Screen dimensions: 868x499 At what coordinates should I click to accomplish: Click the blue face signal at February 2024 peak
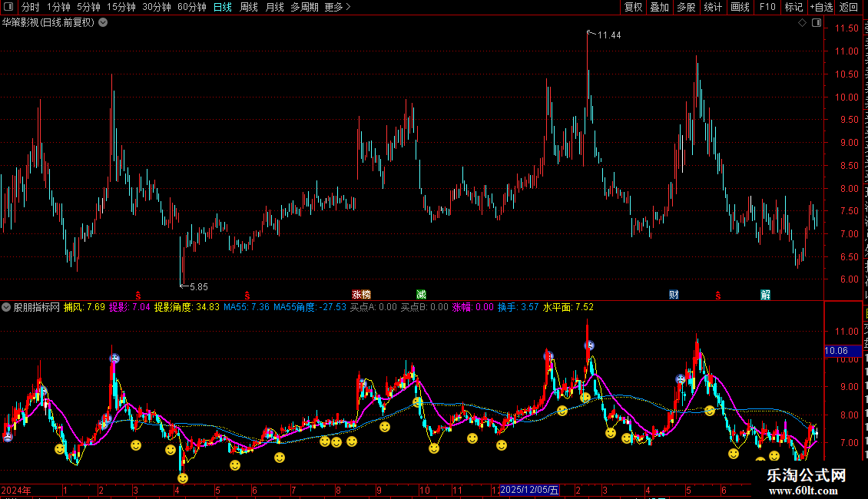pyautogui.click(x=114, y=359)
